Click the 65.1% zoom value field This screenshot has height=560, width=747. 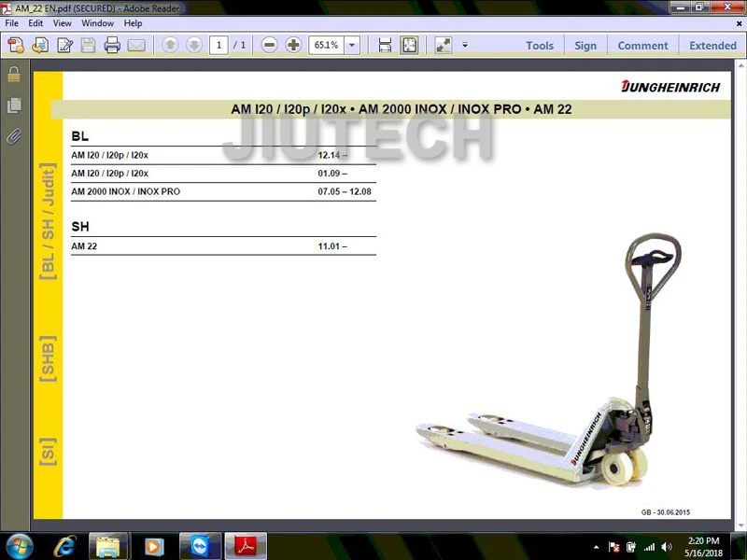coord(326,45)
